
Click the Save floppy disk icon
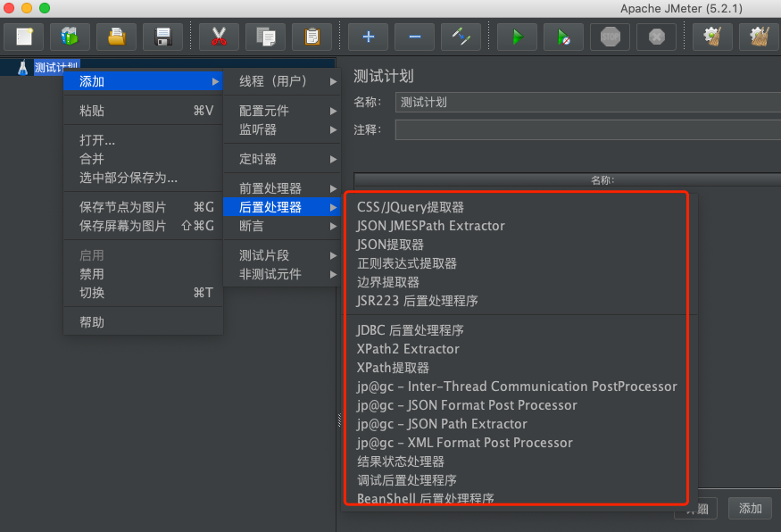pos(162,37)
